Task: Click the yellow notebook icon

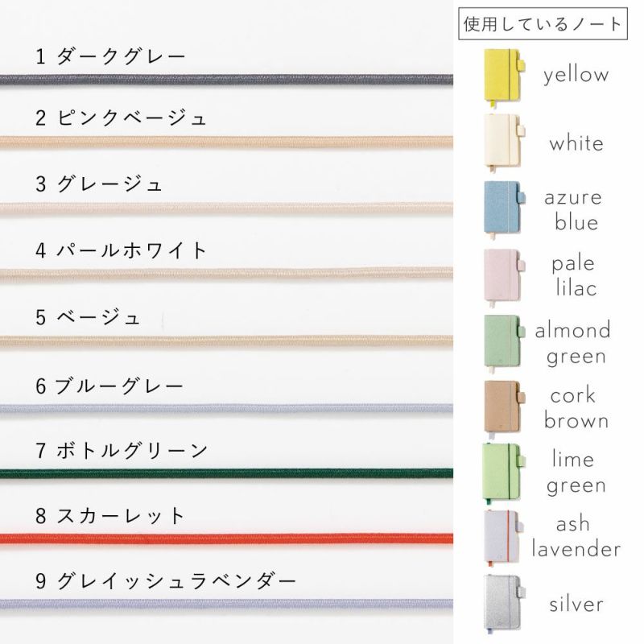Action: tap(501, 76)
